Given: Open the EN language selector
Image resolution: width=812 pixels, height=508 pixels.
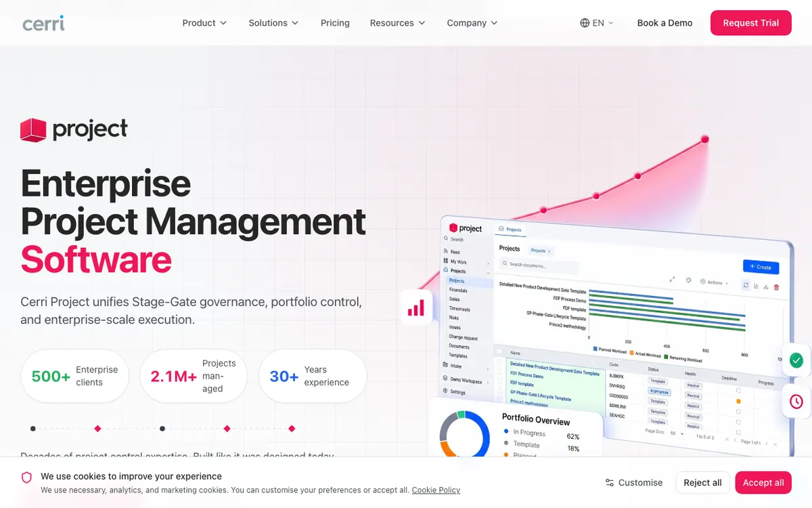Looking at the screenshot, I should pyautogui.click(x=597, y=23).
